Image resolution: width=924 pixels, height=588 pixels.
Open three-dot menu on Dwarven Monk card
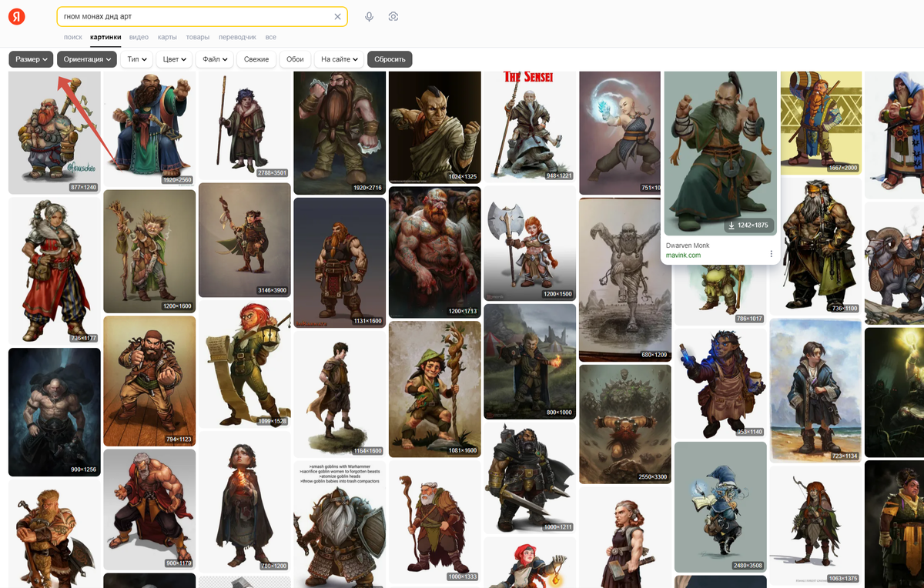coord(771,254)
